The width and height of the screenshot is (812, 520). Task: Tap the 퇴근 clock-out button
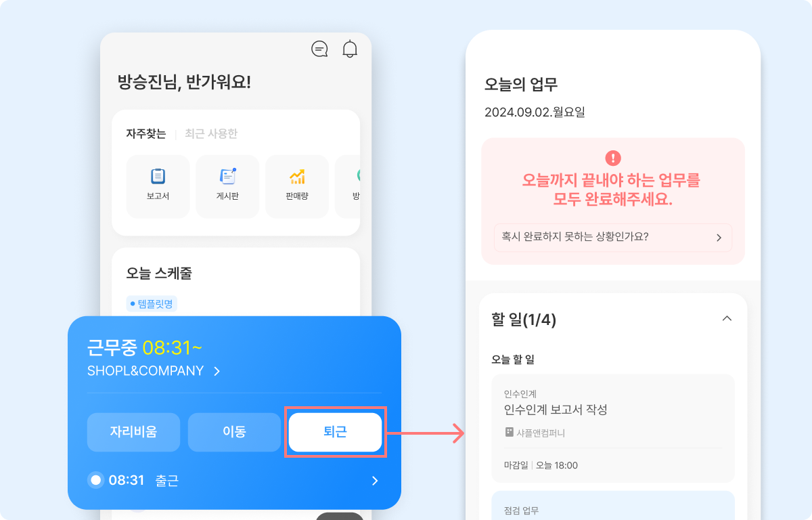pos(335,432)
